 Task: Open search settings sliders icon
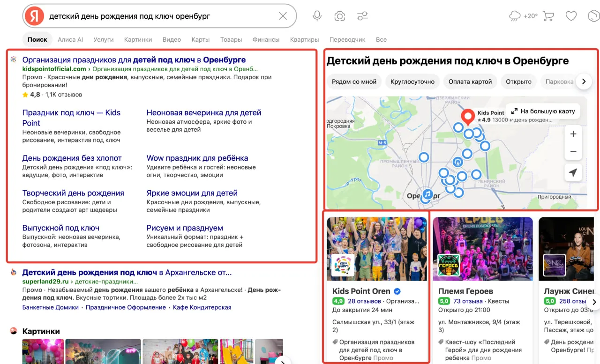362,16
